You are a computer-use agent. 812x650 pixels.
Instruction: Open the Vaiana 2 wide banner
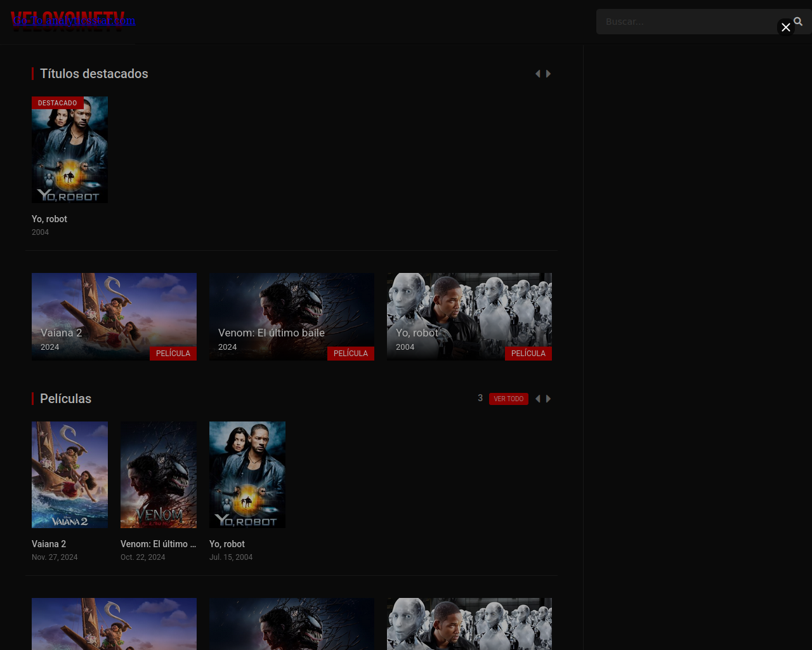pos(114,317)
